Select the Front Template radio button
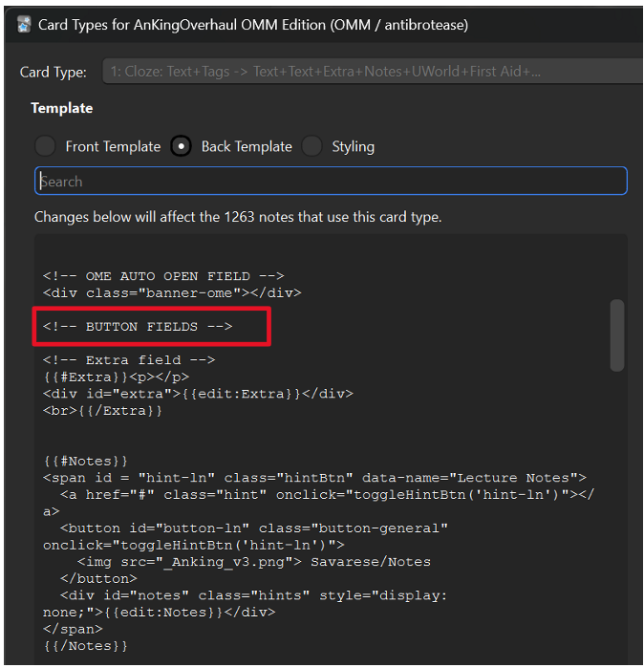This screenshot has height=668, width=644. pyautogui.click(x=45, y=146)
